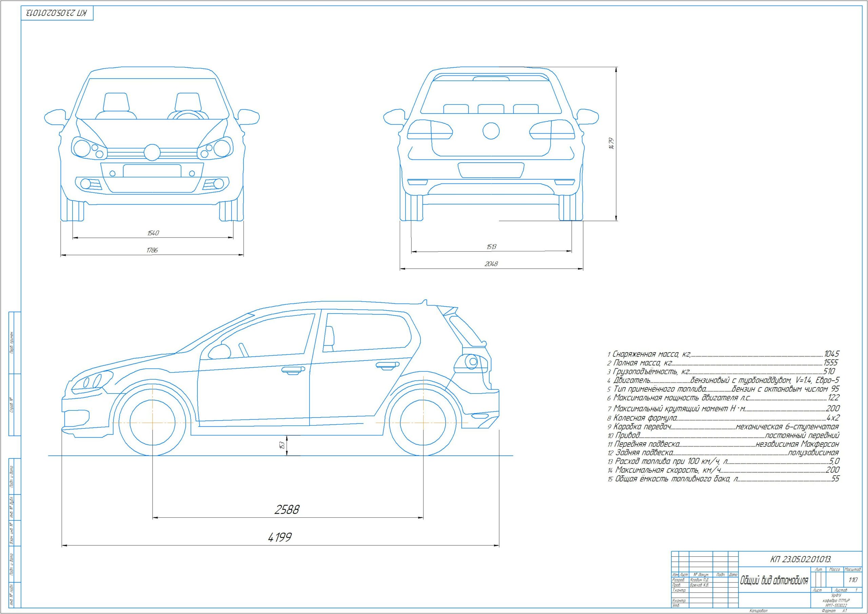Image resolution: width=868 pixels, height=614 pixels.
Task: Select the front track dimension 1540
Action: [153, 233]
